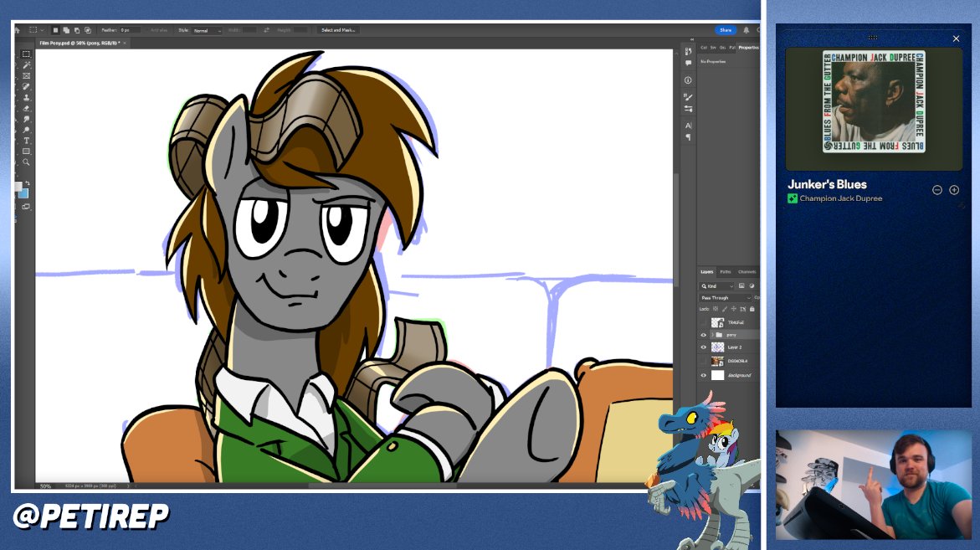Image resolution: width=980 pixels, height=550 pixels.
Task: Select the Frame tool
Action: tap(26, 75)
